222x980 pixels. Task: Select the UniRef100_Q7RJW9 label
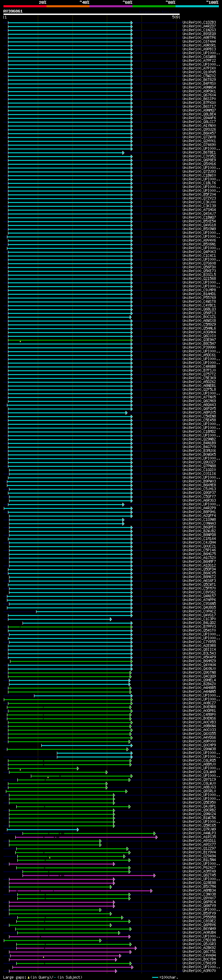point(199,830)
